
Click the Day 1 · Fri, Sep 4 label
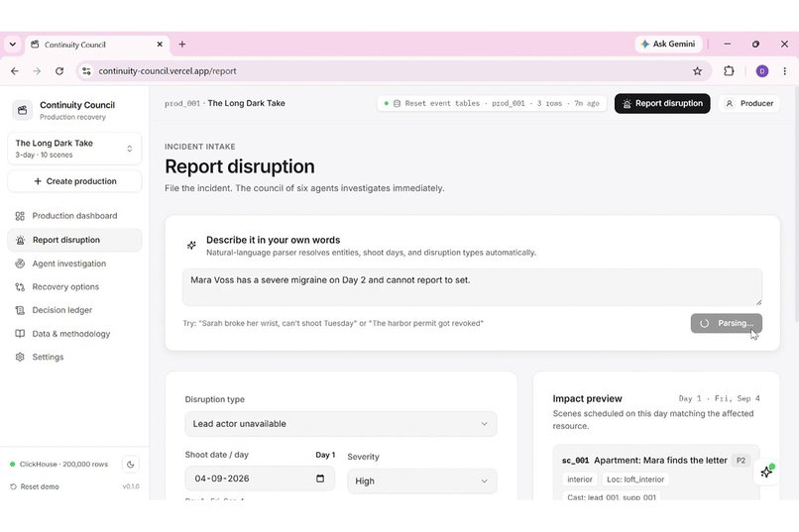click(x=719, y=398)
